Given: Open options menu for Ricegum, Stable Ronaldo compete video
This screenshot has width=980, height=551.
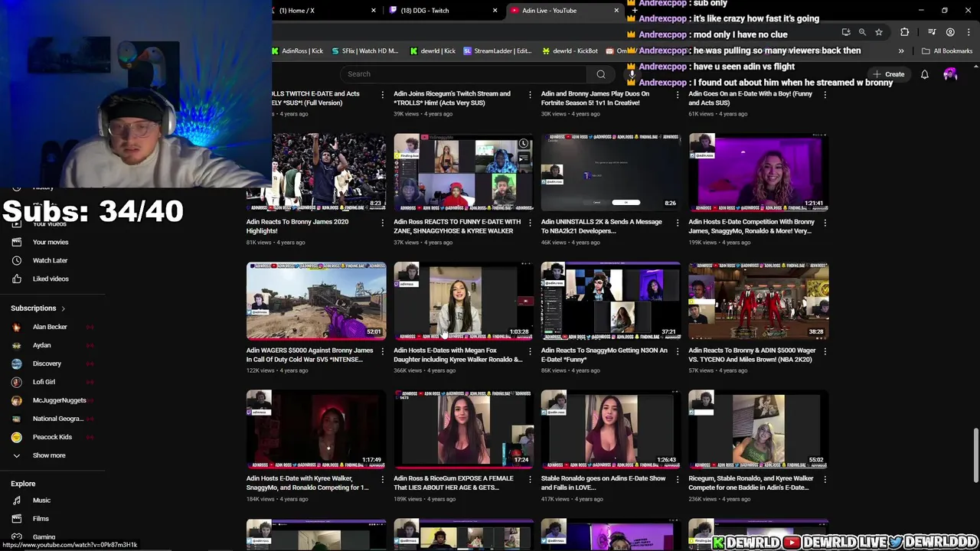Looking at the screenshot, I should tap(825, 479).
